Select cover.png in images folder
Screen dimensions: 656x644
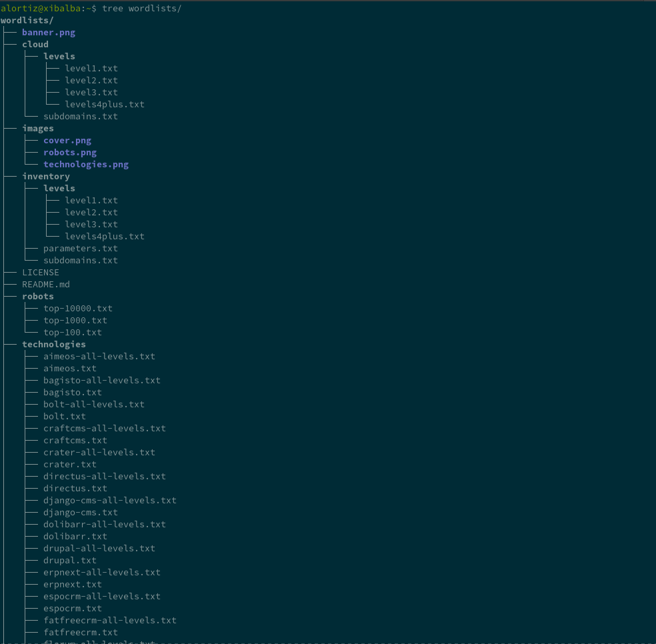[67, 141]
